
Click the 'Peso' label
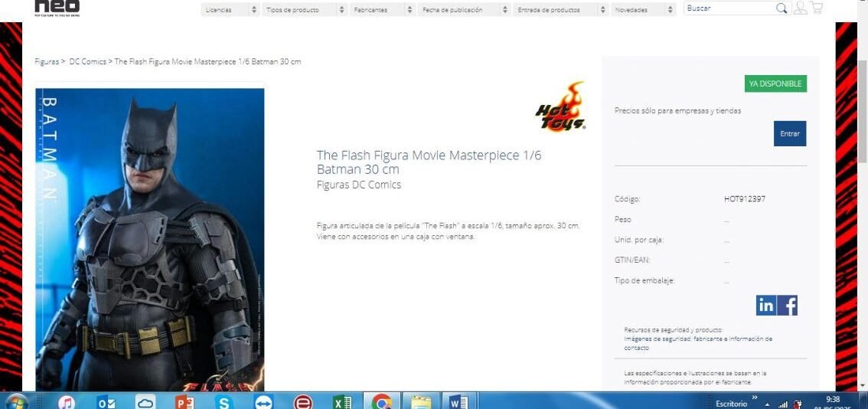pos(623,220)
